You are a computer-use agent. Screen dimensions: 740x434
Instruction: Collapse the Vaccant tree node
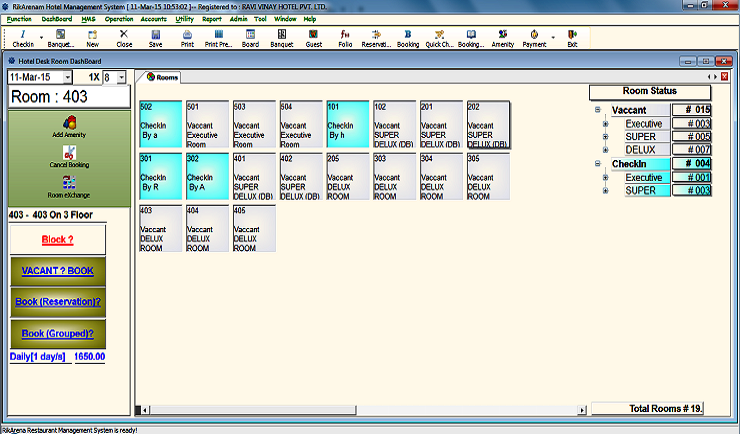coord(596,110)
